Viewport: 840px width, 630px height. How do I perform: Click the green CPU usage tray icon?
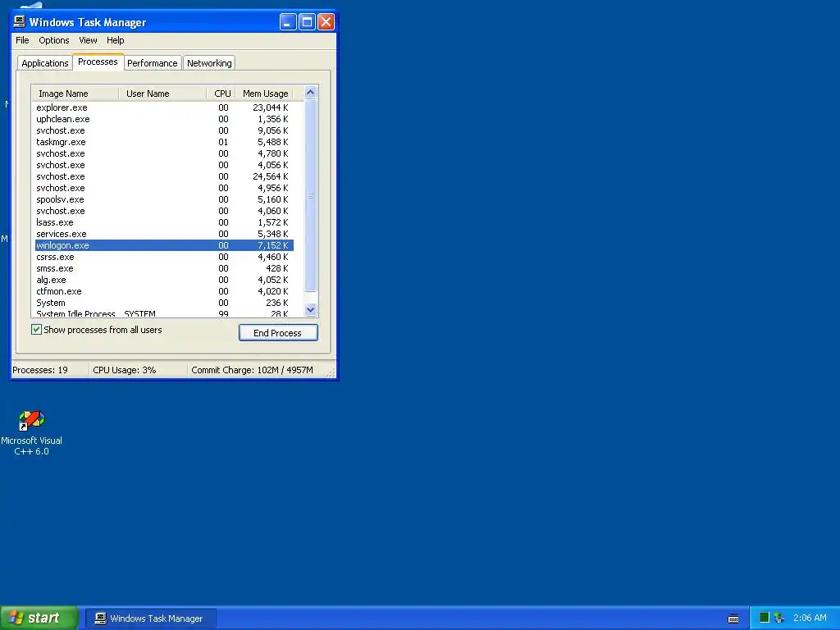[765, 618]
